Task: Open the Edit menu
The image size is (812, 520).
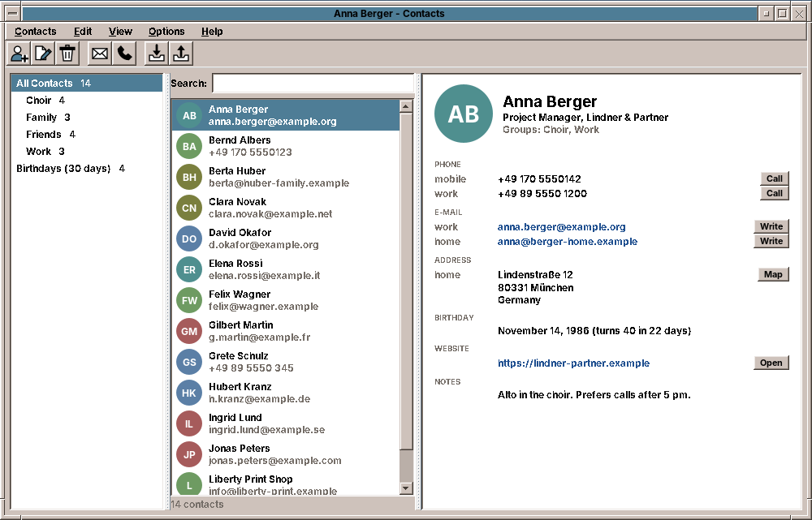Action: pyautogui.click(x=83, y=32)
